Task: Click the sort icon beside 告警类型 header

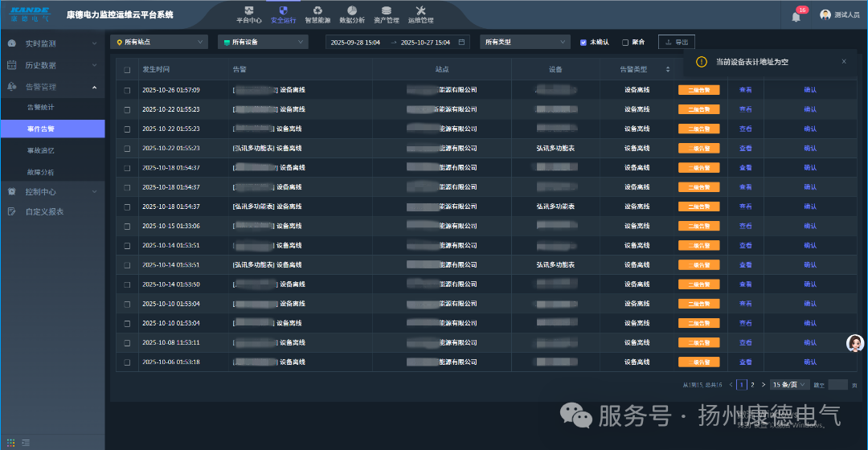Action: (x=667, y=70)
